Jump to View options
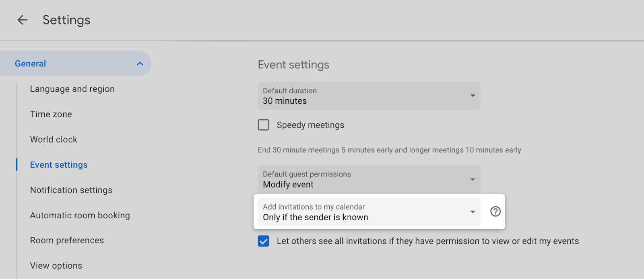The image size is (644, 279). pos(56,266)
